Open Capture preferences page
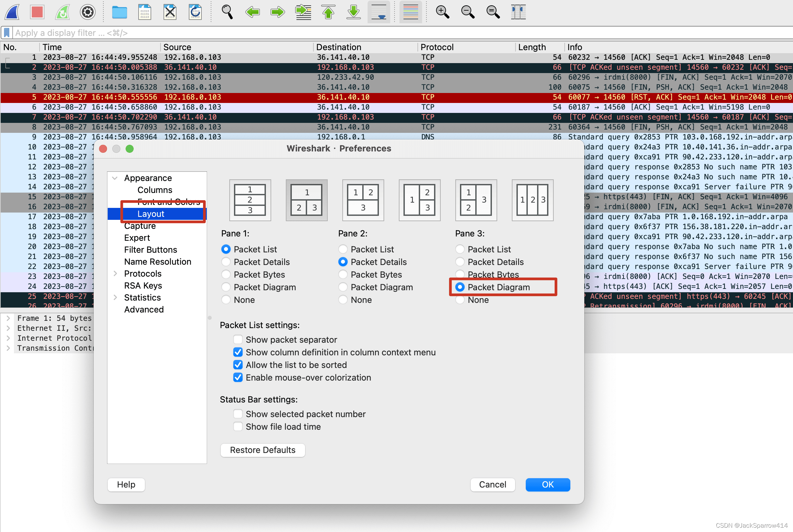The height and width of the screenshot is (532, 793). (x=140, y=226)
